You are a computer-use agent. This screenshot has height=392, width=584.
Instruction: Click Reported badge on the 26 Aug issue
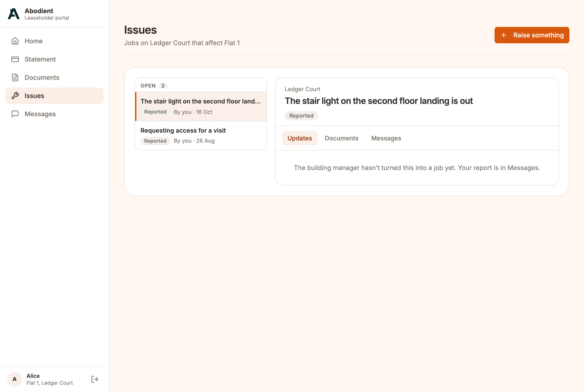pos(155,141)
